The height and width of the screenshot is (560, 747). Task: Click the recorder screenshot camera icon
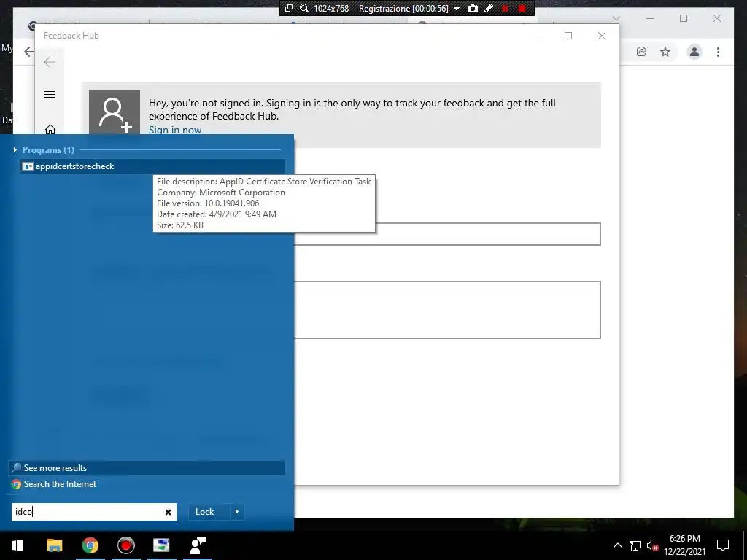pos(473,9)
